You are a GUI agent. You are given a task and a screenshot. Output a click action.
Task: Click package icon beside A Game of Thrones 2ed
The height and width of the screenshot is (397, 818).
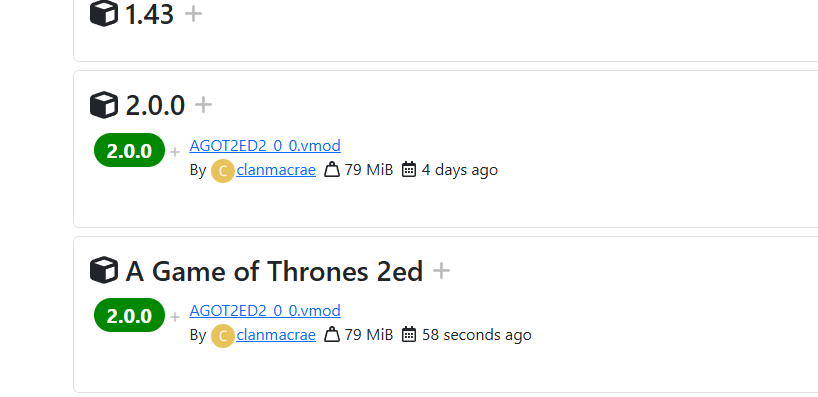pos(104,270)
